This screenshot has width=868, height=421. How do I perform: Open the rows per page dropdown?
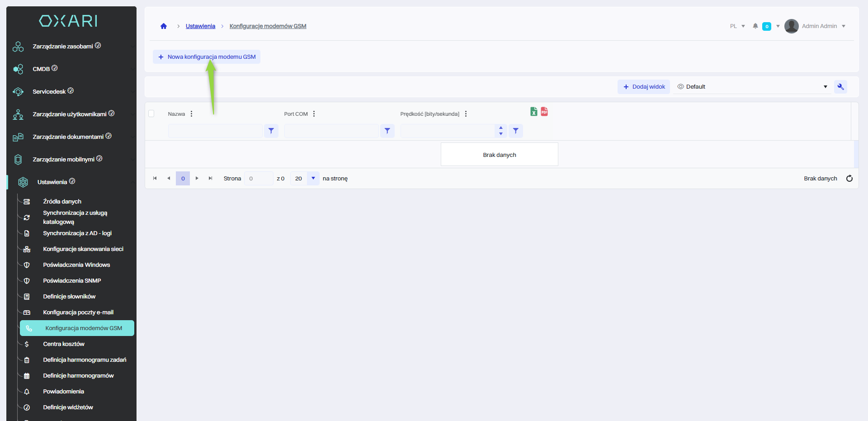[x=313, y=179]
